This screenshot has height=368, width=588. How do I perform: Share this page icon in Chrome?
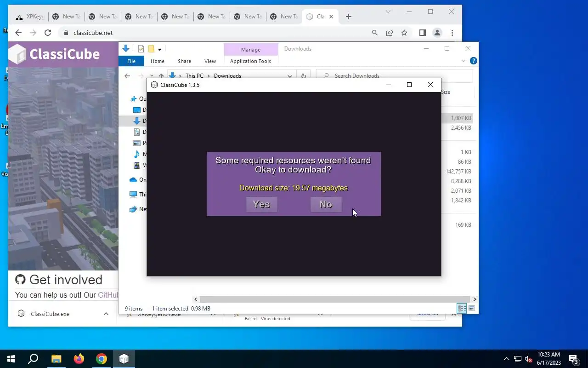(390, 33)
